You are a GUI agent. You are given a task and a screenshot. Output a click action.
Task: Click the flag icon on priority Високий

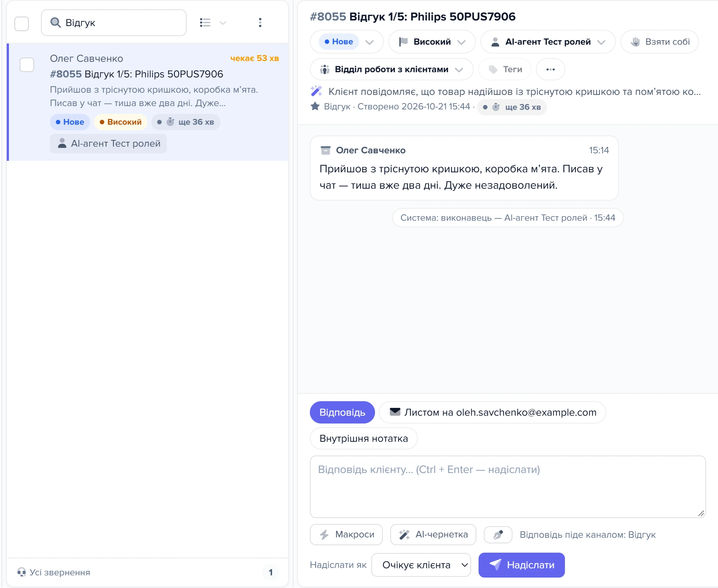pos(403,42)
